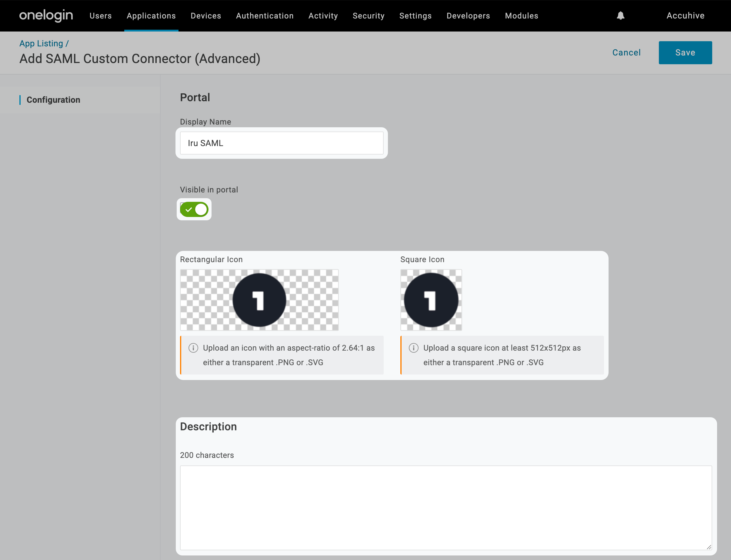Expand the Authentication menu

point(265,16)
